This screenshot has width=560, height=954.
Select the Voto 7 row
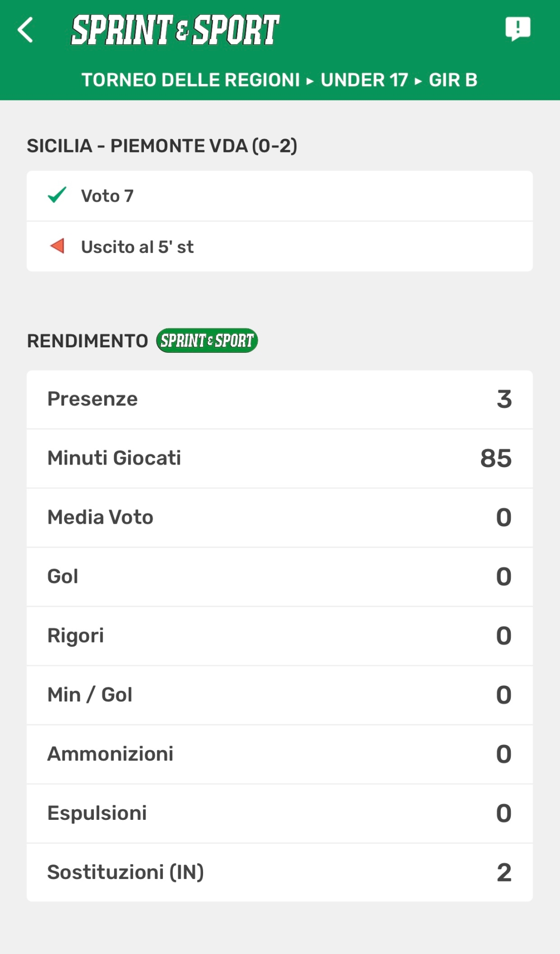click(280, 196)
